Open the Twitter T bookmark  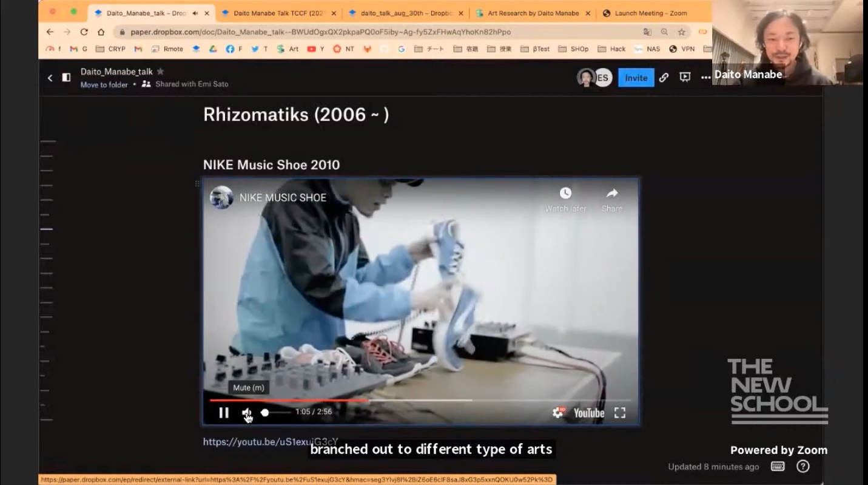(x=259, y=49)
